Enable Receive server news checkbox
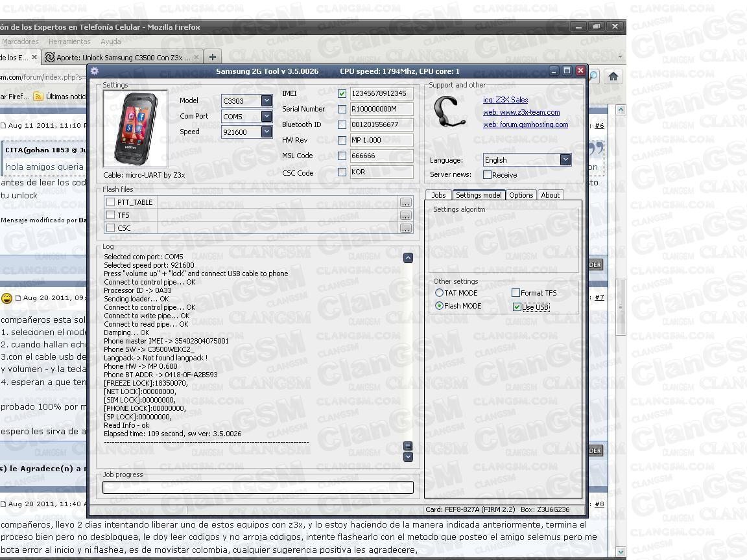This screenshot has width=747, height=560. coord(488,175)
